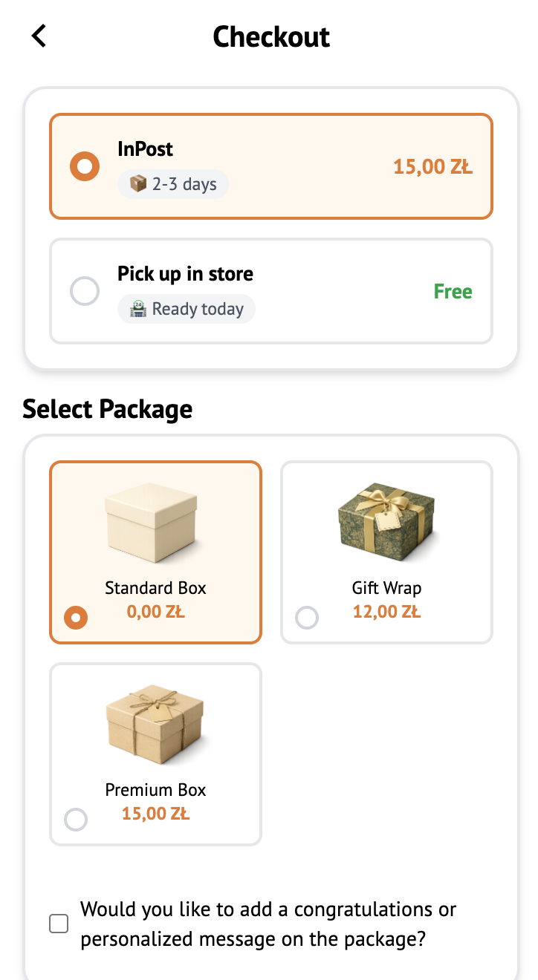Viewport: 538px width, 980px height.
Task: Click the Premium Box label text
Action: pos(155,790)
